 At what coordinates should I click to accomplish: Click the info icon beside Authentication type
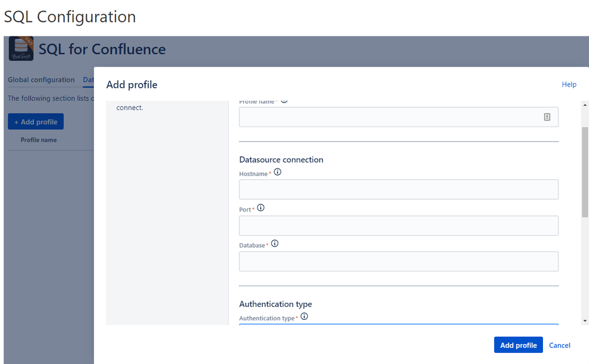304,317
